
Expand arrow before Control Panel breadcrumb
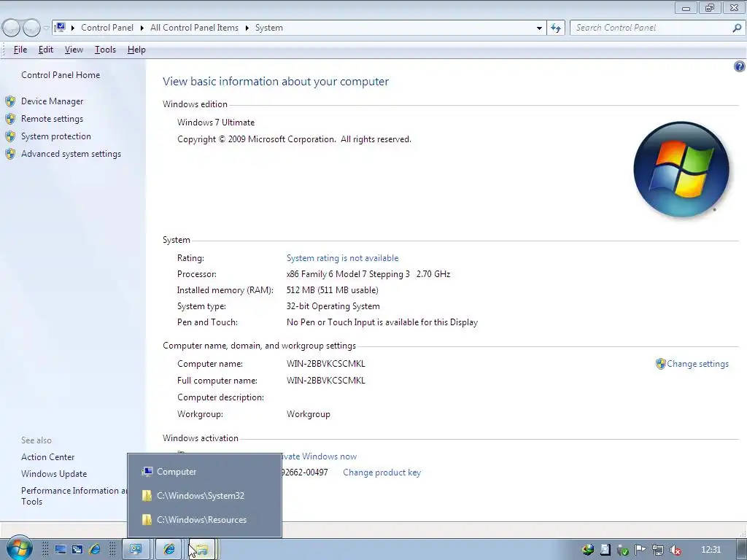point(73,28)
